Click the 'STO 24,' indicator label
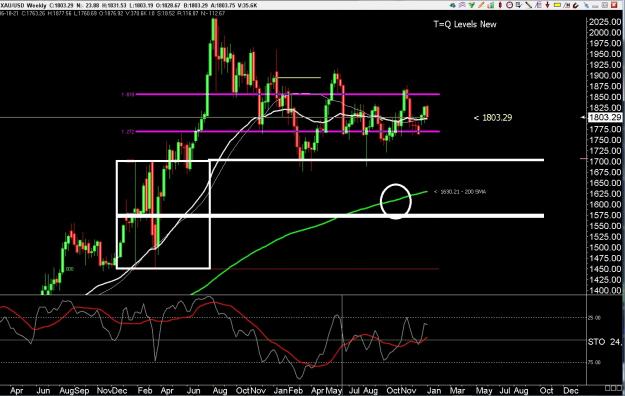625x396 pixels. click(x=605, y=342)
